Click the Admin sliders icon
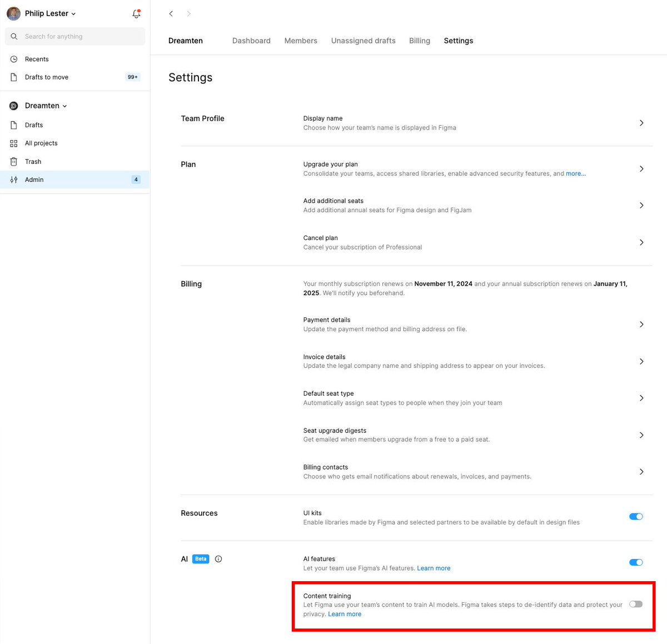This screenshot has width=667, height=644. 14,179
